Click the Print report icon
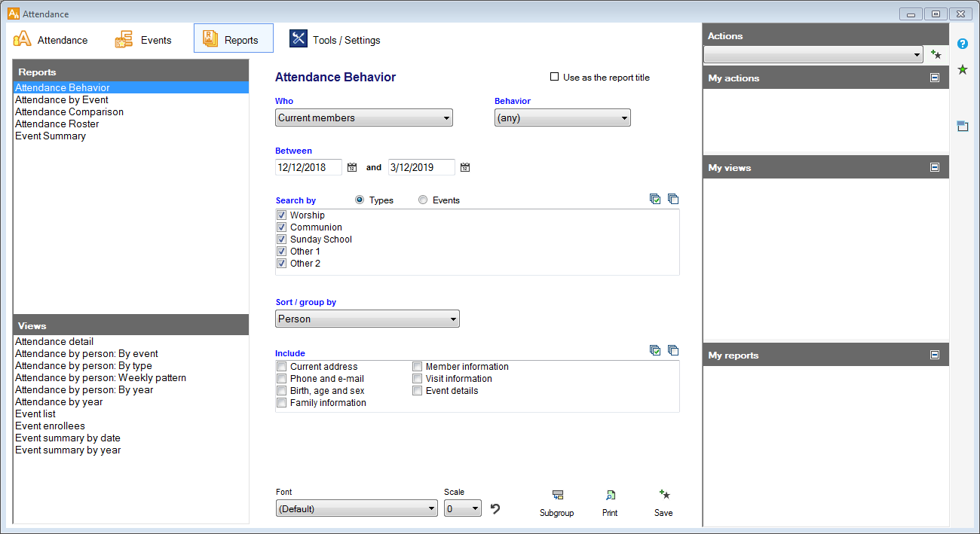Image resolution: width=980 pixels, height=534 pixels. pyautogui.click(x=610, y=496)
